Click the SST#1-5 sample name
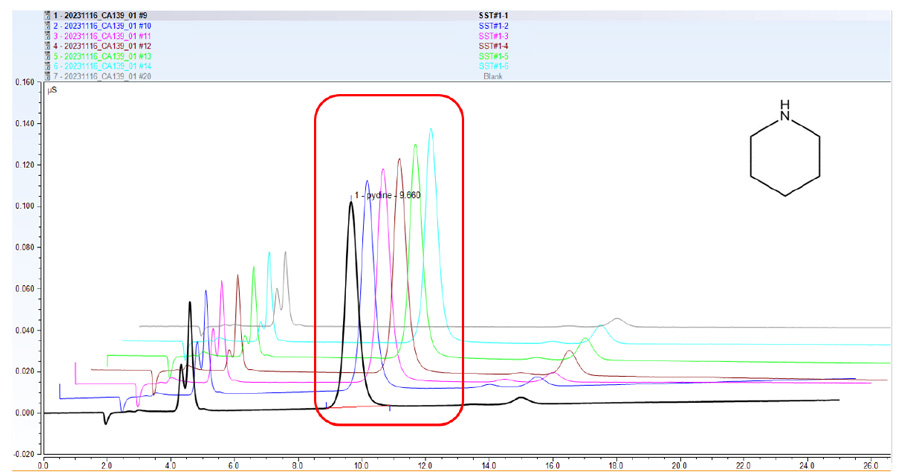Screen dimensions: 900x476 [493, 56]
